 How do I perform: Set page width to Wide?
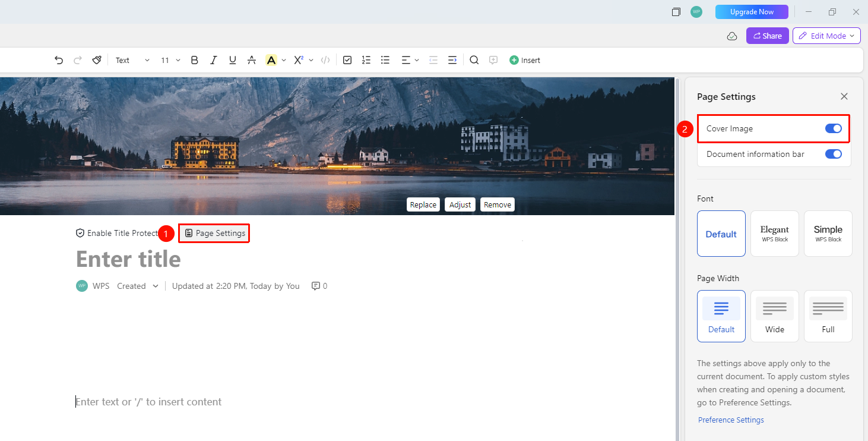pyautogui.click(x=775, y=316)
